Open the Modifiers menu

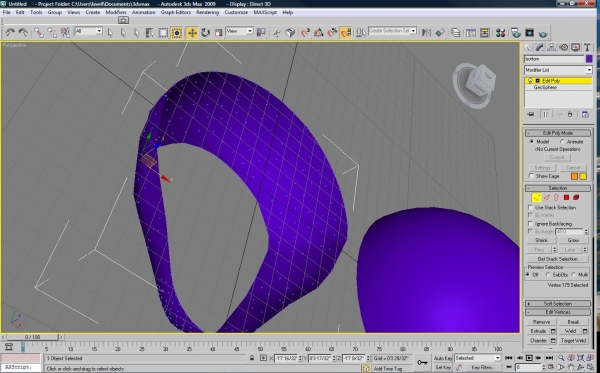coord(116,12)
